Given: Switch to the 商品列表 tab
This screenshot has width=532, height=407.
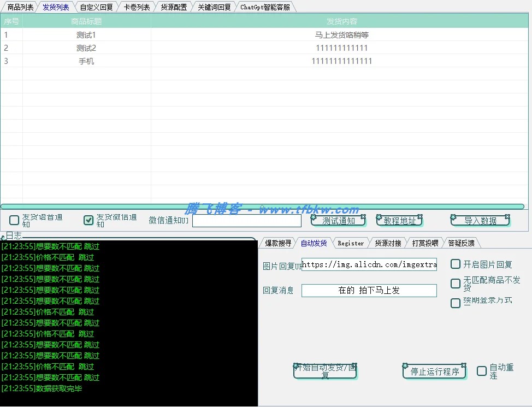Looking at the screenshot, I should tap(20, 7).
